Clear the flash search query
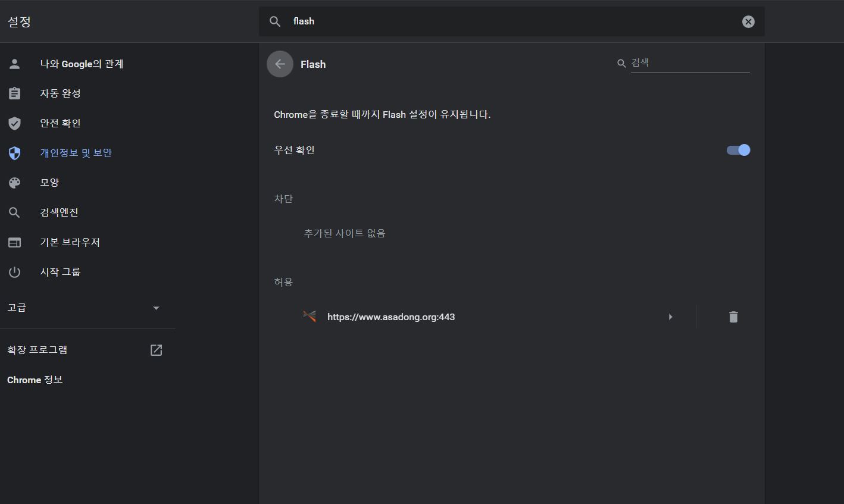 pos(748,21)
